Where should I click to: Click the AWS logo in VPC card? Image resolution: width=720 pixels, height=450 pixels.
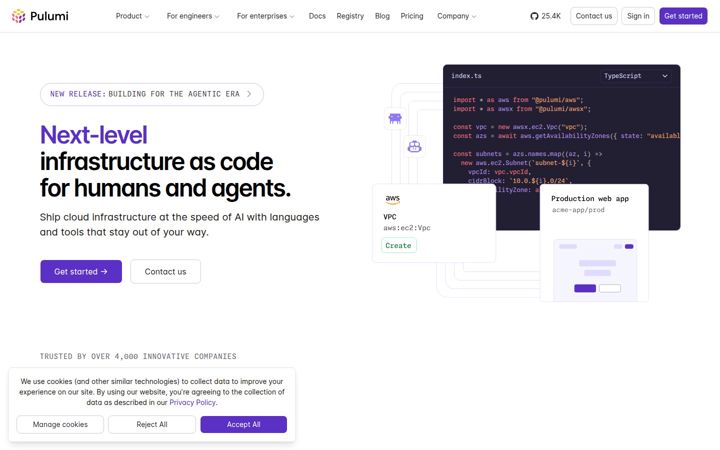click(x=393, y=199)
